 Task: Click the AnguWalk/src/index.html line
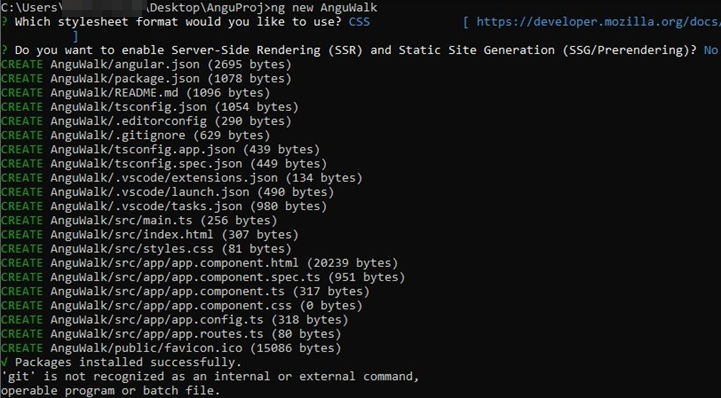(x=150, y=235)
